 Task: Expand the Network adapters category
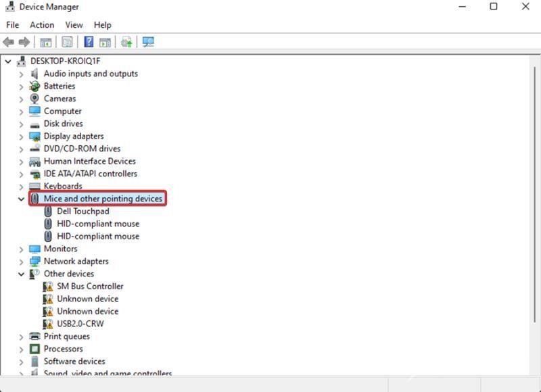pos(21,261)
